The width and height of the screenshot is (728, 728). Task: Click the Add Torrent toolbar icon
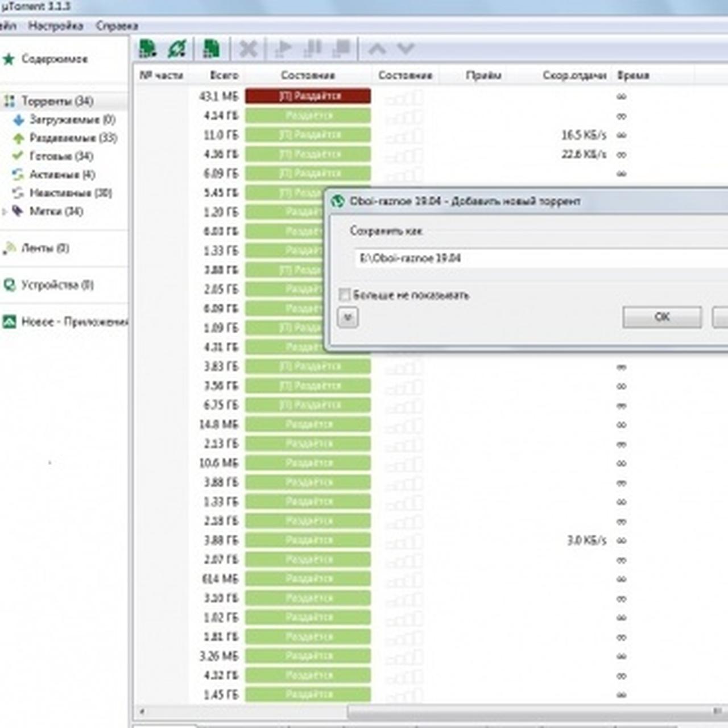coord(148,49)
